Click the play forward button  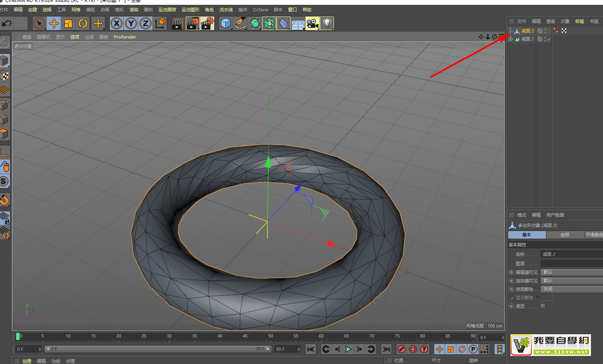(348, 349)
